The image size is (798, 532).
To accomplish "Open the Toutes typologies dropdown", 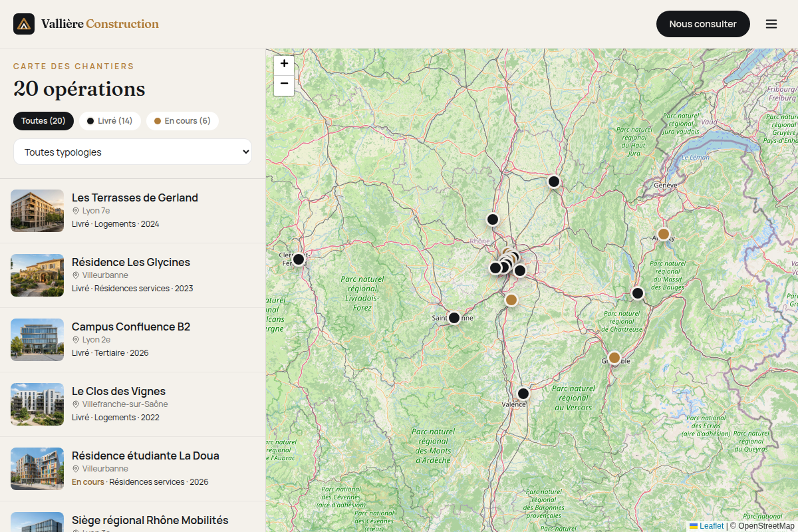I will pos(133,152).
